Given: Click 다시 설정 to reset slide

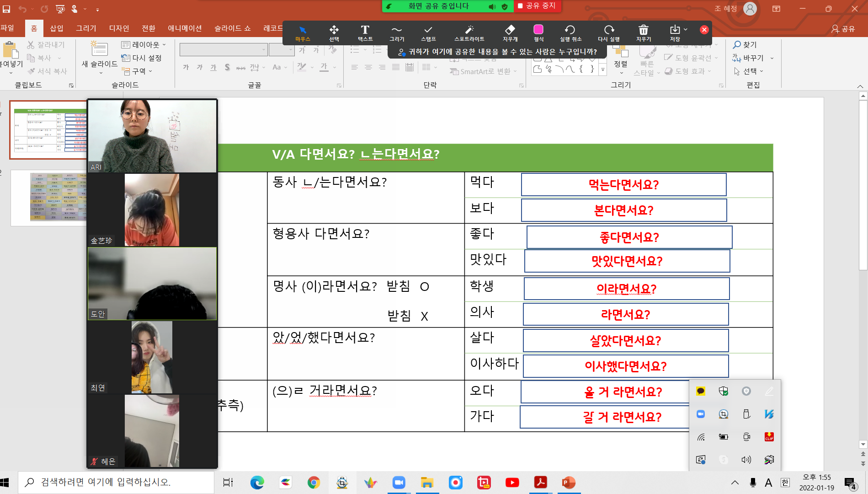Looking at the screenshot, I should coord(141,58).
